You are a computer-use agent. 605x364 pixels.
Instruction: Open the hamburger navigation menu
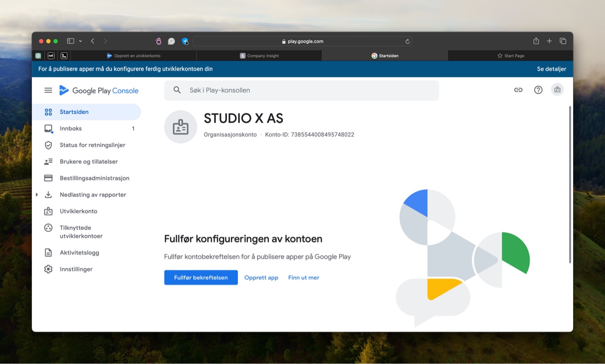coord(48,90)
